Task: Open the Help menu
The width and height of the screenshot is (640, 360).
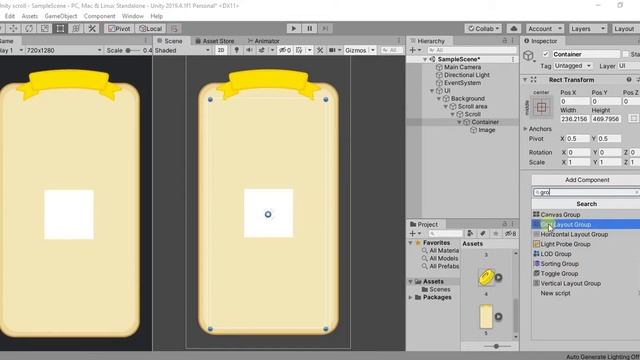Action: click(157, 16)
